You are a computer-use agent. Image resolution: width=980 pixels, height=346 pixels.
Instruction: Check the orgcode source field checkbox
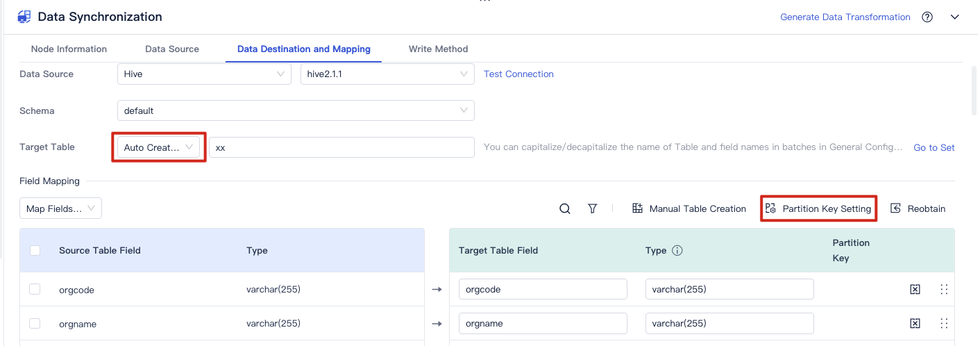(x=35, y=290)
